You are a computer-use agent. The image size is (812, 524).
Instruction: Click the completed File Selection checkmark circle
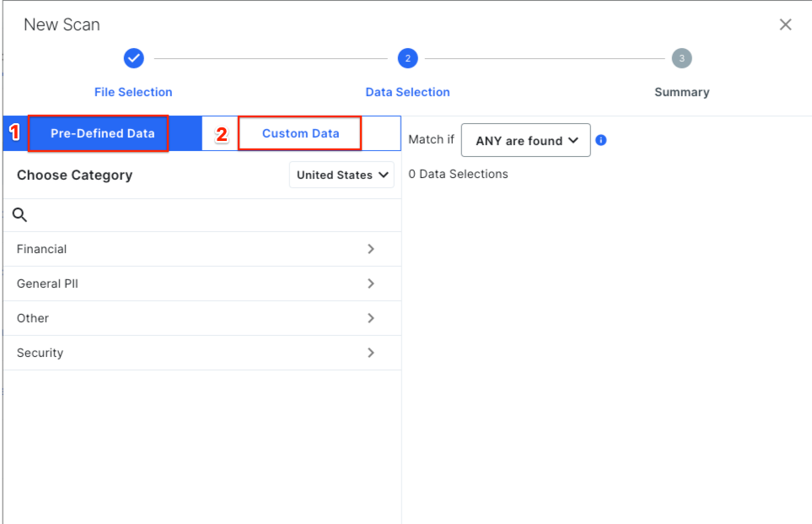pyautogui.click(x=133, y=58)
